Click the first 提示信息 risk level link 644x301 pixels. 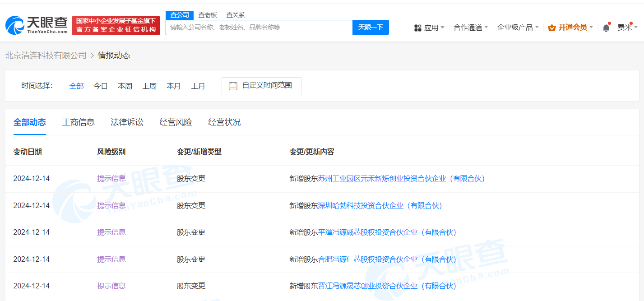coord(111,178)
